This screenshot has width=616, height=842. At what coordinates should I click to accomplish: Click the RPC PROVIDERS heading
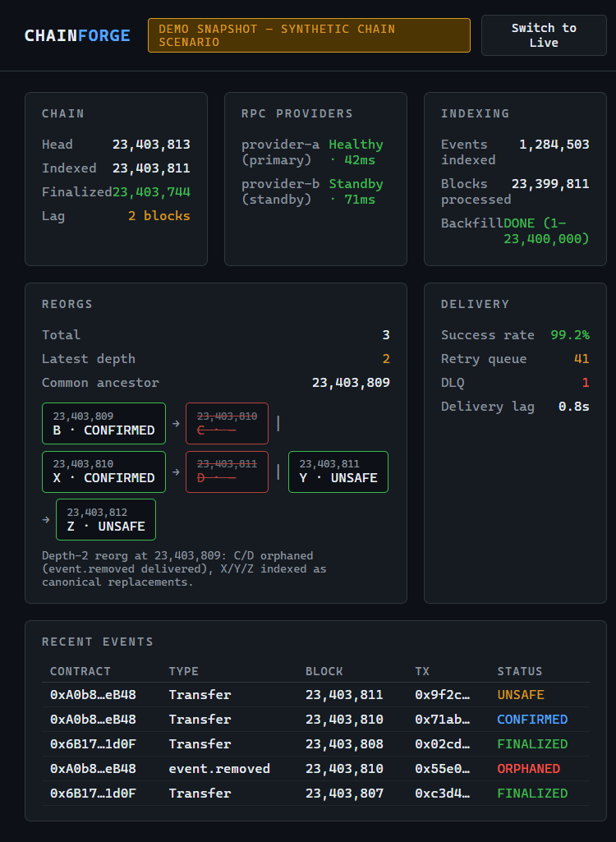(x=297, y=113)
